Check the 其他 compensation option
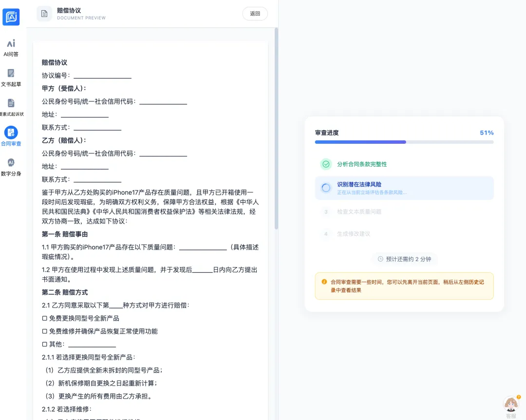The height and width of the screenshot is (420, 526). click(44, 344)
